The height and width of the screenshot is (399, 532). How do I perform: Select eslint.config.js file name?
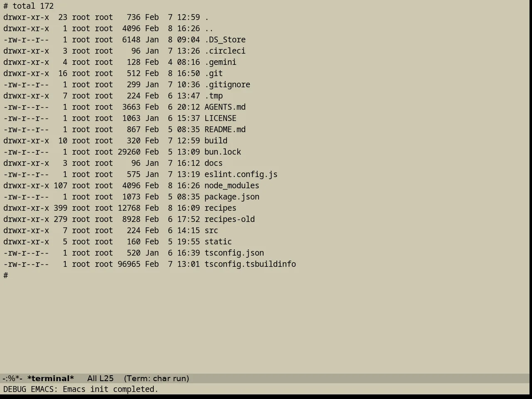241,175
